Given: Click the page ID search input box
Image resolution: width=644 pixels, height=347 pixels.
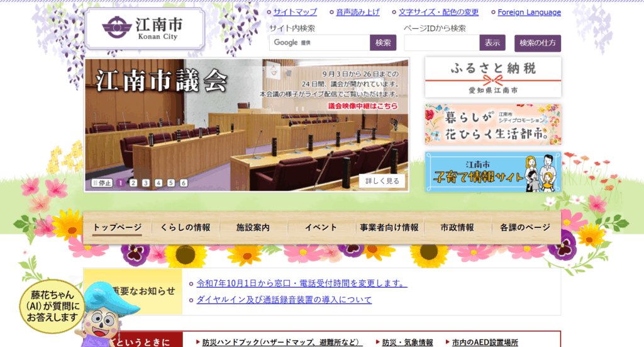Looking at the screenshot, I should pos(441,43).
